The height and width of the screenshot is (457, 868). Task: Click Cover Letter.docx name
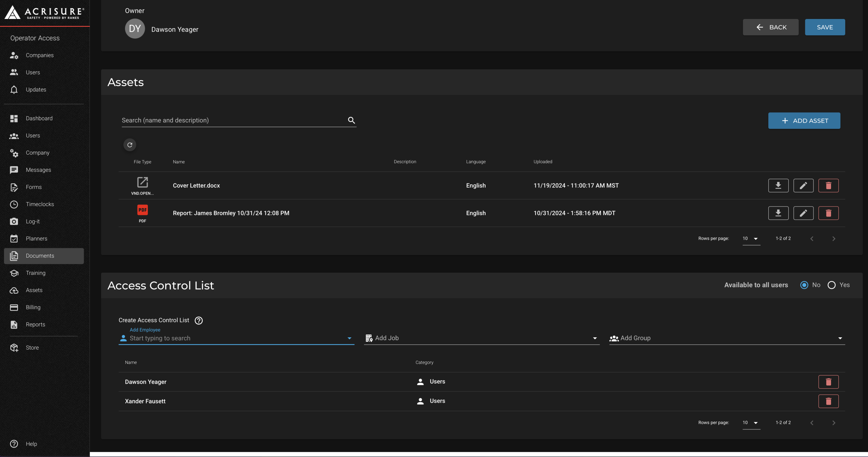196,185
